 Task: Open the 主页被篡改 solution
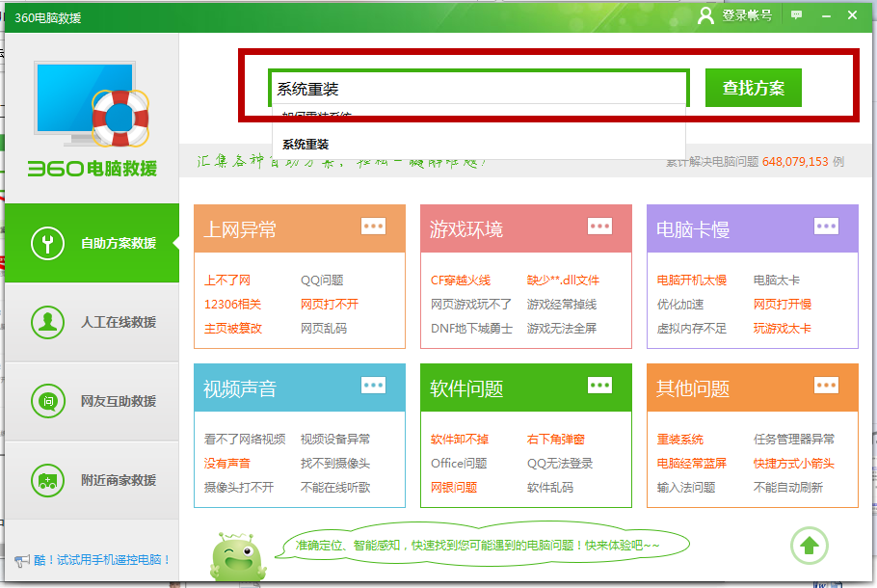233,329
